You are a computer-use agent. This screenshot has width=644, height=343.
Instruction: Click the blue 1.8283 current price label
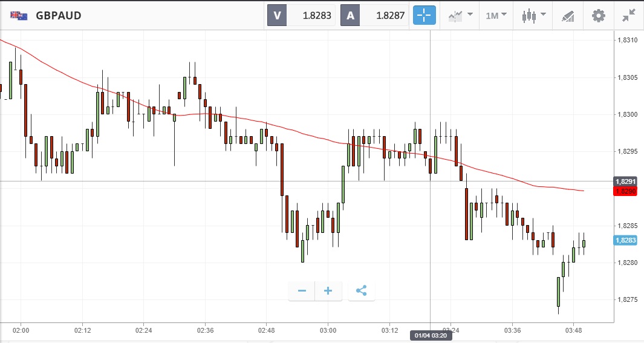(625, 240)
